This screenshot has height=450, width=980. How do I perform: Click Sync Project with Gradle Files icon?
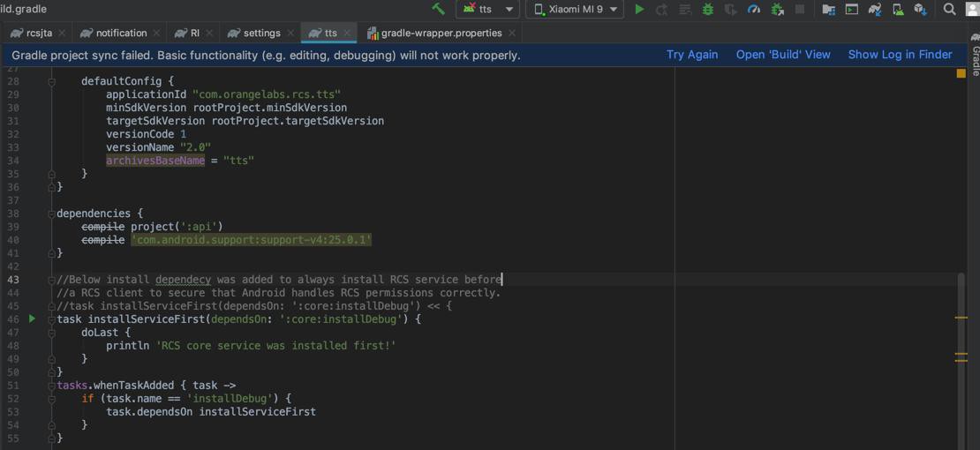tap(874, 9)
